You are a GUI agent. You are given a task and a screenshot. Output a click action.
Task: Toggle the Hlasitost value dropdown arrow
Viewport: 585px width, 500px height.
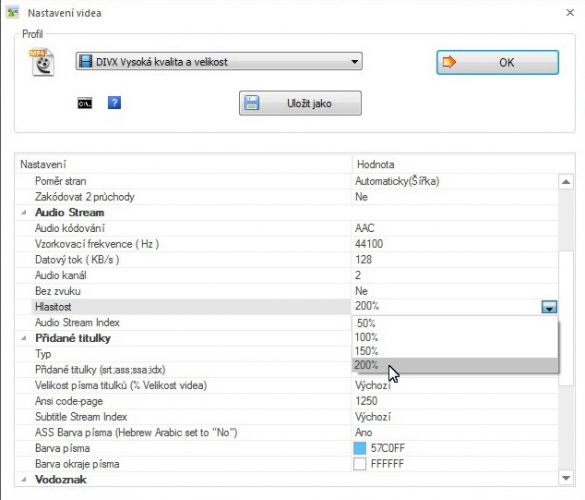pos(549,307)
